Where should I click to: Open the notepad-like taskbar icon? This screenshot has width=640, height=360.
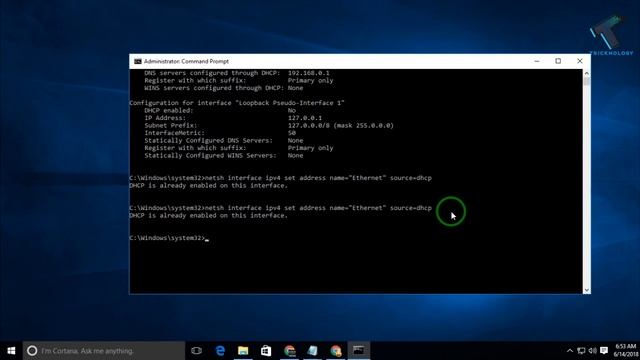313,351
